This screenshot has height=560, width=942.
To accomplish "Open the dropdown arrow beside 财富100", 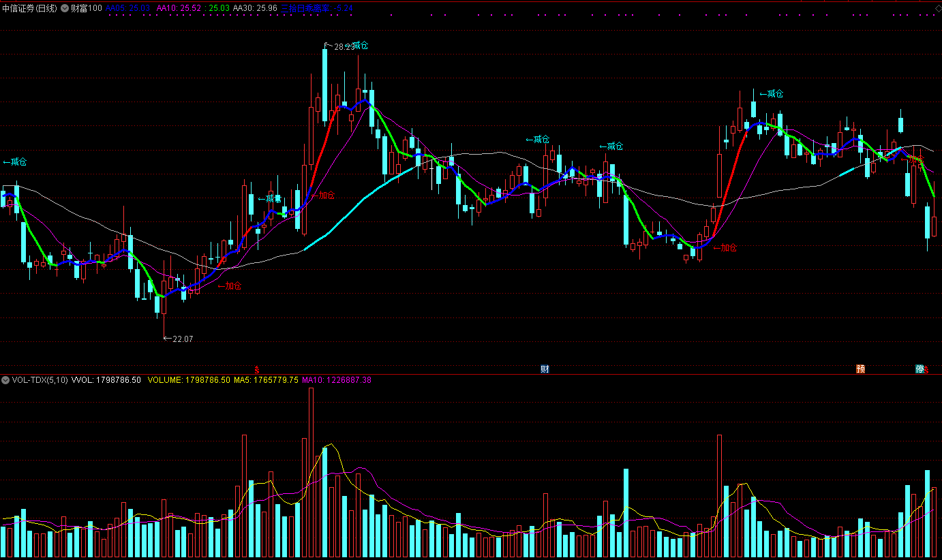I will 65,8.
